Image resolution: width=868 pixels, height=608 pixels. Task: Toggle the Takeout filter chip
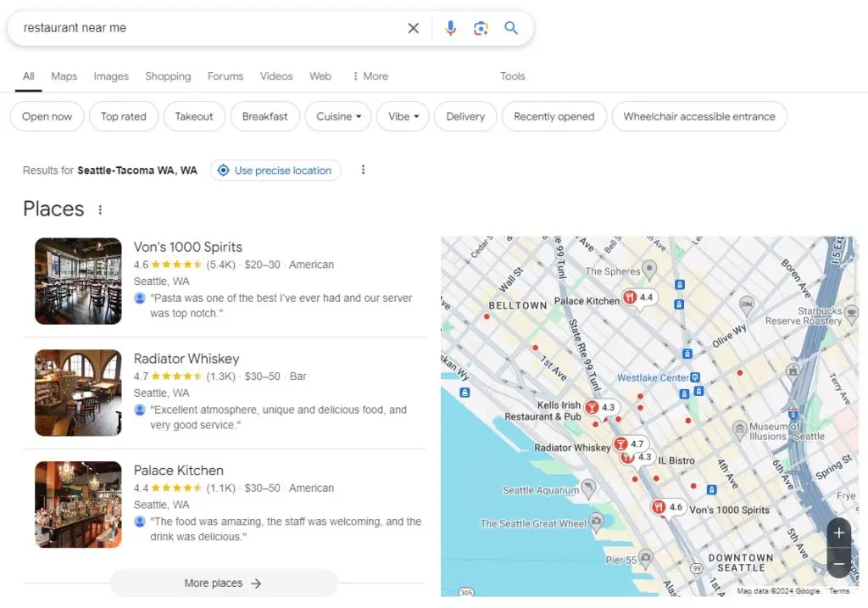(194, 116)
